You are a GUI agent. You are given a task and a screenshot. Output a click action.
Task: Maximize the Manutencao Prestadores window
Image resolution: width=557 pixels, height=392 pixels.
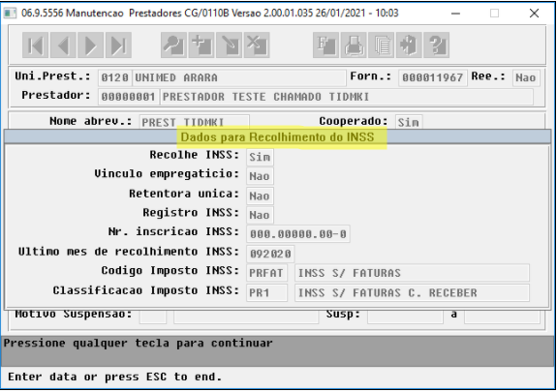tap(494, 14)
